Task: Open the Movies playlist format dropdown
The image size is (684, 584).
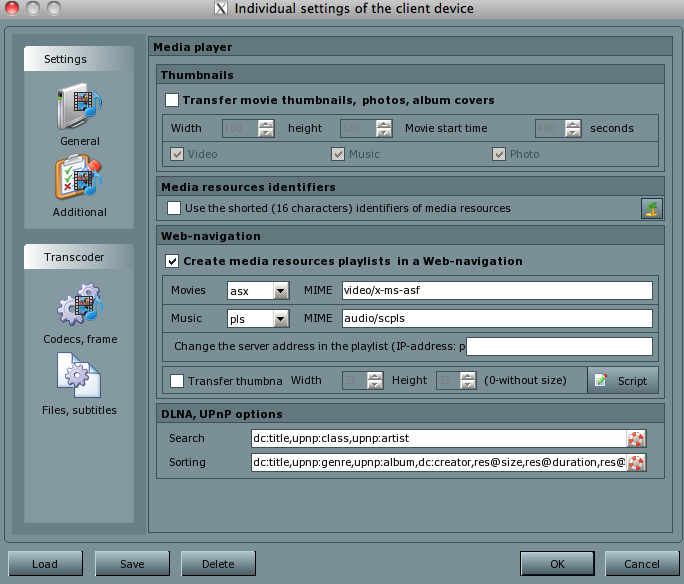Action: (x=281, y=290)
